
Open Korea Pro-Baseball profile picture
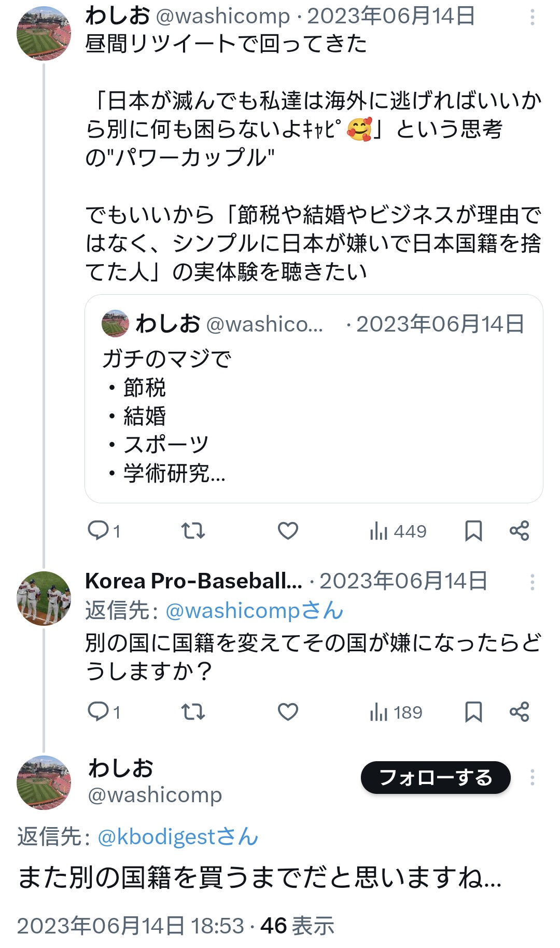44,598
